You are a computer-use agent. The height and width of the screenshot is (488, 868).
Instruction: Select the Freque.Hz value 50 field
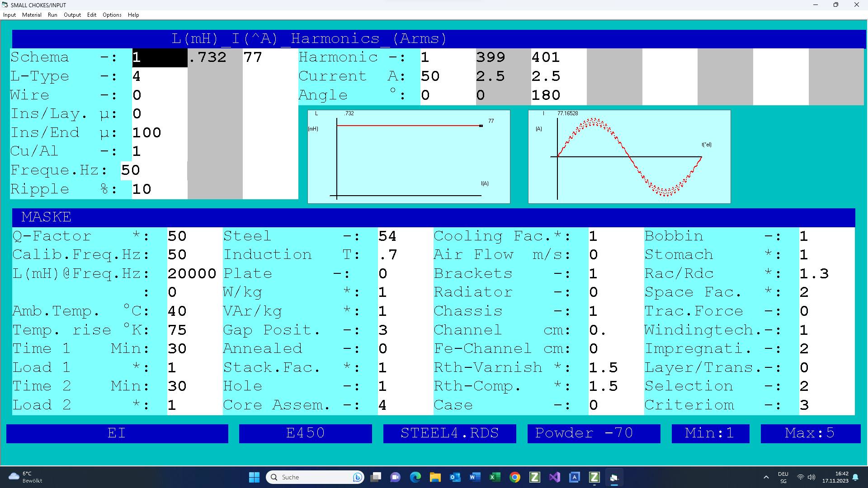click(x=154, y=170)
